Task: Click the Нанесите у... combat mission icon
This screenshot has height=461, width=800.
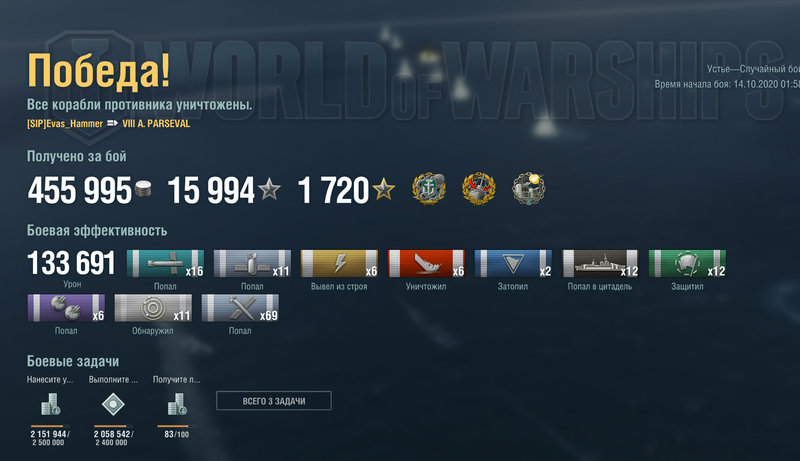Action: pos(50,404)
